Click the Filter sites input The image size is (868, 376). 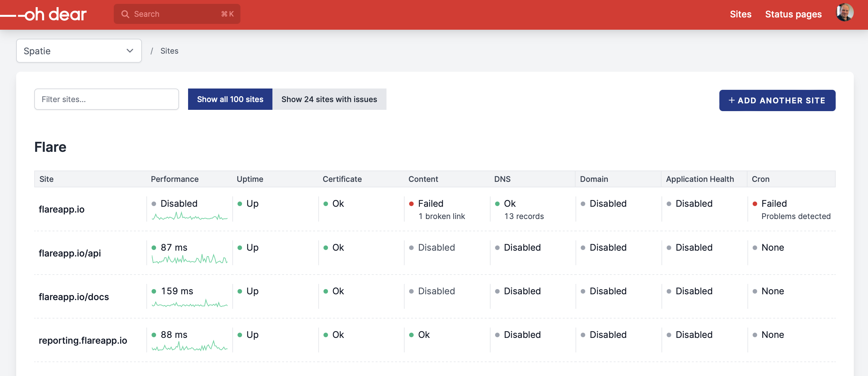tap(106, 99)
